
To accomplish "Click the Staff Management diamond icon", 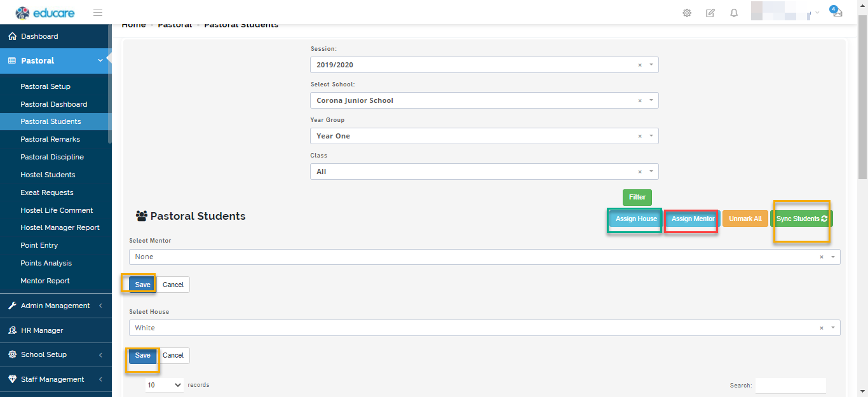I will click(12, 379).
